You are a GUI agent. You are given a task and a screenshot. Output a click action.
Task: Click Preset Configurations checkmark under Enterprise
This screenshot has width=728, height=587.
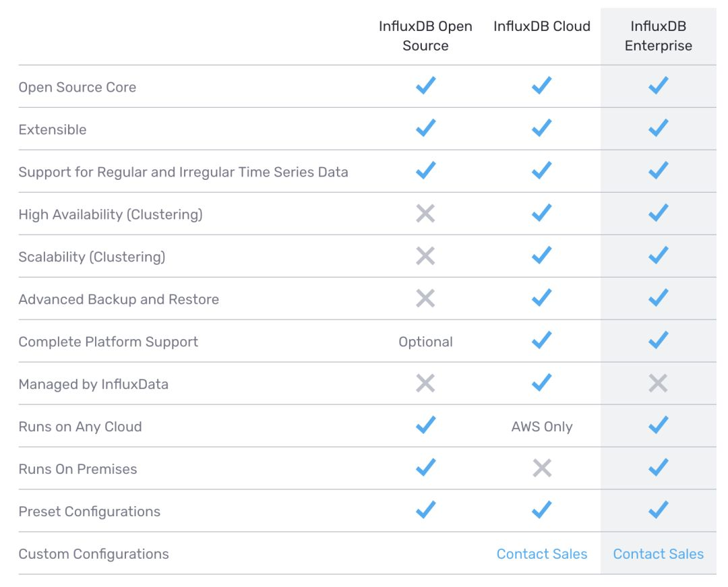(658, 510)
